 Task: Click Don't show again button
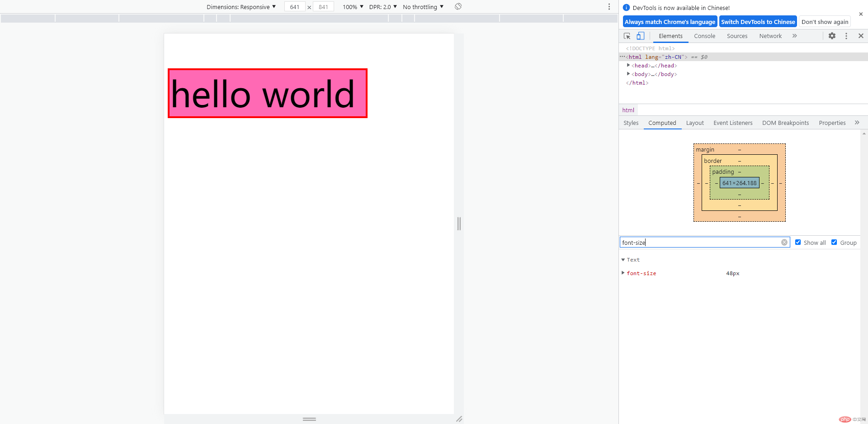pyautogui.click(x=825, y=22)
